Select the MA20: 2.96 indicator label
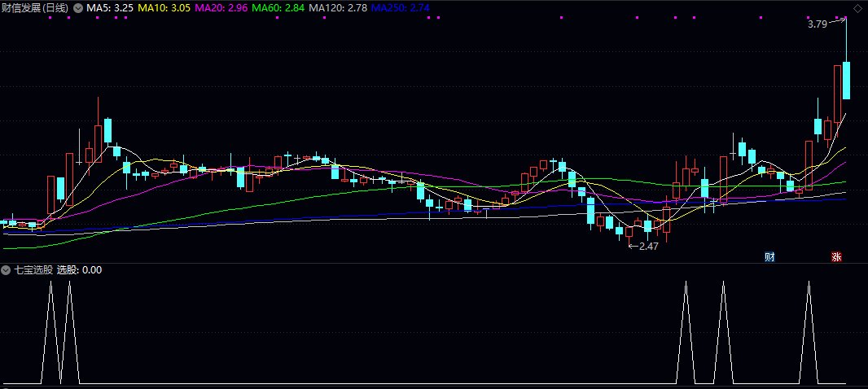The height and width of the screenshot is (389, 868). 221,8
